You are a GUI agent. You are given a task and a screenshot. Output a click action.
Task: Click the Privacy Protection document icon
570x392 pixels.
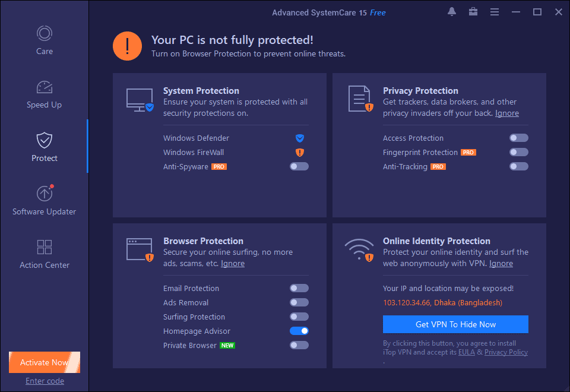pos(360,99)
